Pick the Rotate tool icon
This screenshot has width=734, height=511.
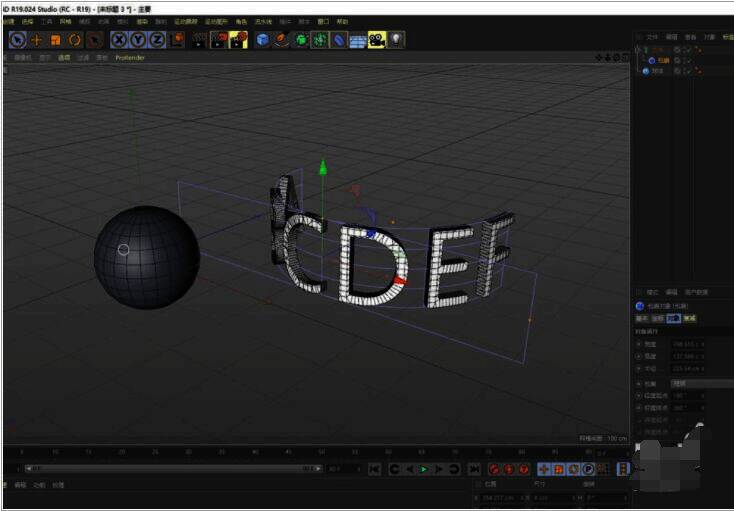click(x=74, y=40)
